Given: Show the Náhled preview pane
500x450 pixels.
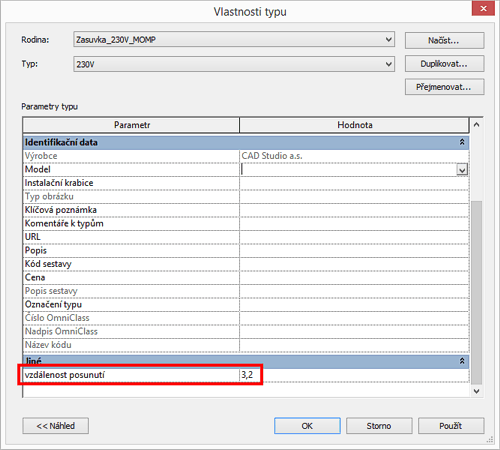Looking at the screenshot, I should 56,426.
